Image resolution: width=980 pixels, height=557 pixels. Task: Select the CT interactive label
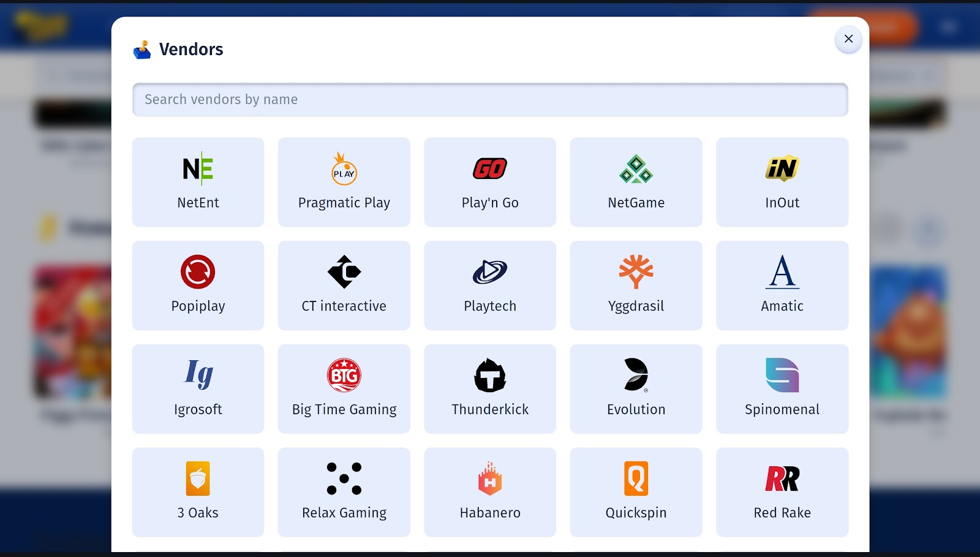[x=344, y=306]
